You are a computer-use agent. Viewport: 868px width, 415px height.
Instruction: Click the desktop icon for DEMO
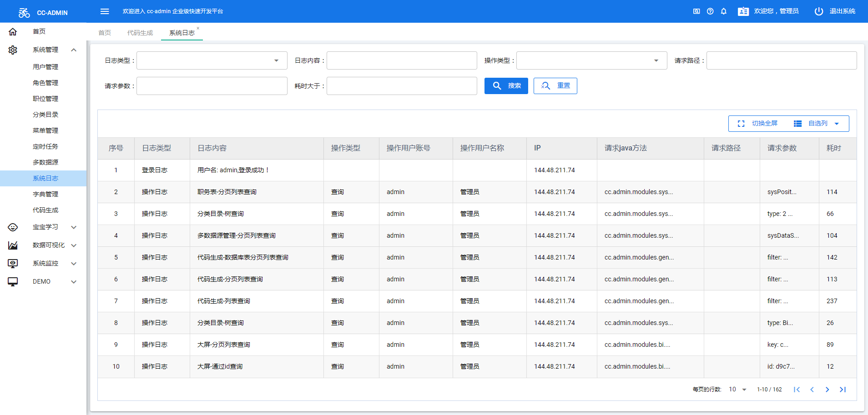(x=13, y=282)
